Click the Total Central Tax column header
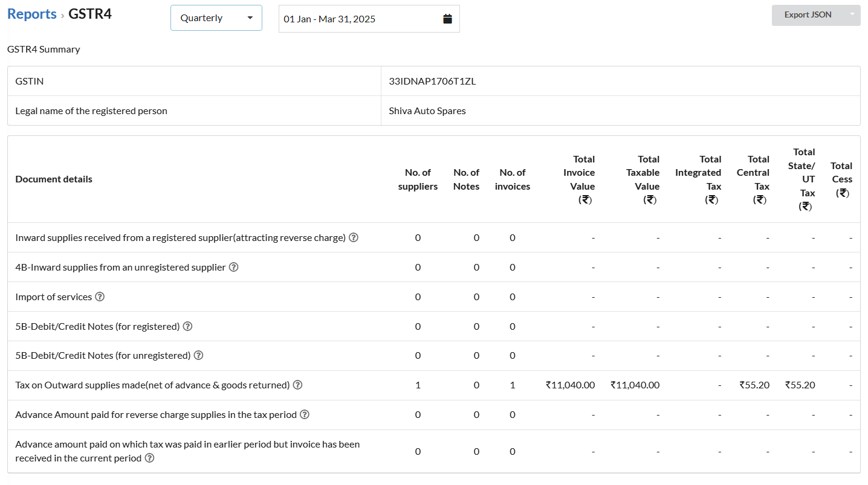 [753, 179]
